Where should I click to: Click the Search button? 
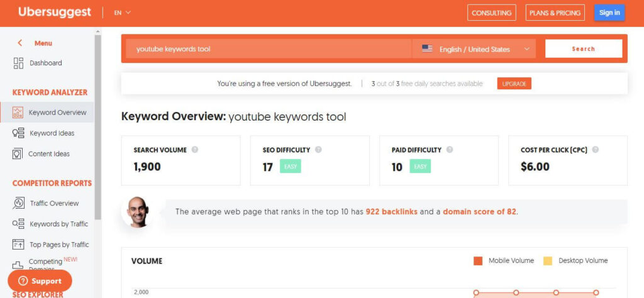coord(584,49)
